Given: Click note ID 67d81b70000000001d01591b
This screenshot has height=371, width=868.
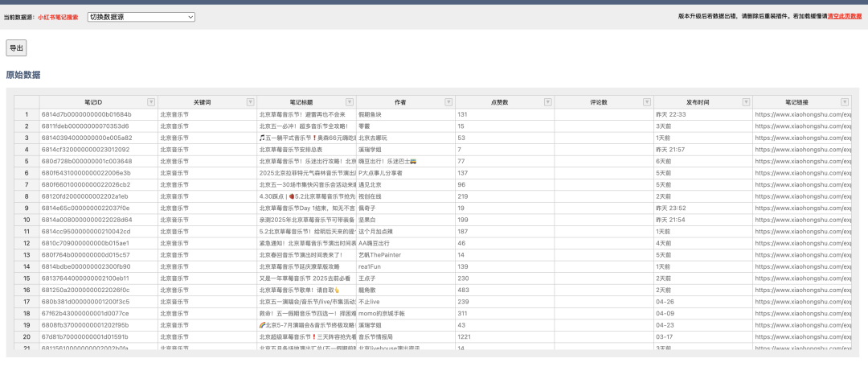Looking at the screenshot, I should (99, 336).
